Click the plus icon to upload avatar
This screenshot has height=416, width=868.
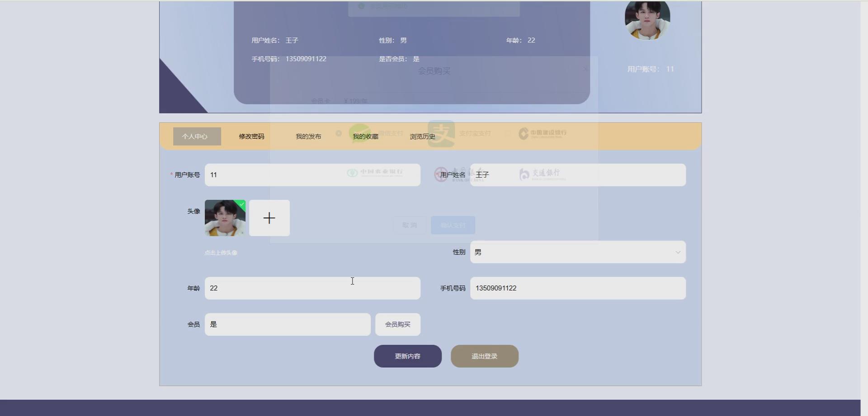[269, 218]
